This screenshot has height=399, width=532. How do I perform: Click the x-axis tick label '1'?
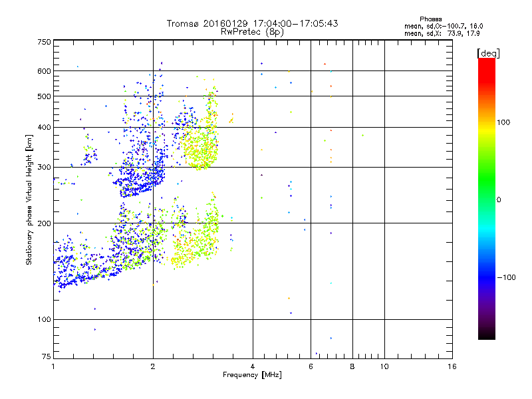(x=53, y=366)
